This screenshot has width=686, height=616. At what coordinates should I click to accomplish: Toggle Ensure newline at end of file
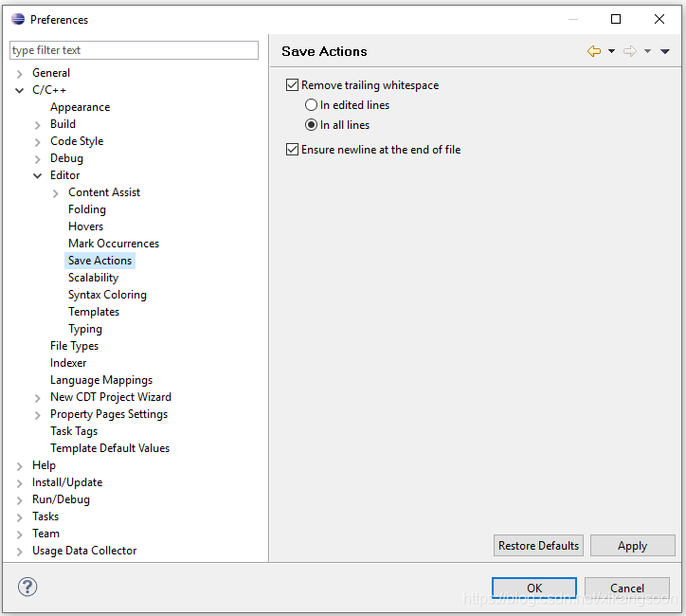coord(292,150)
